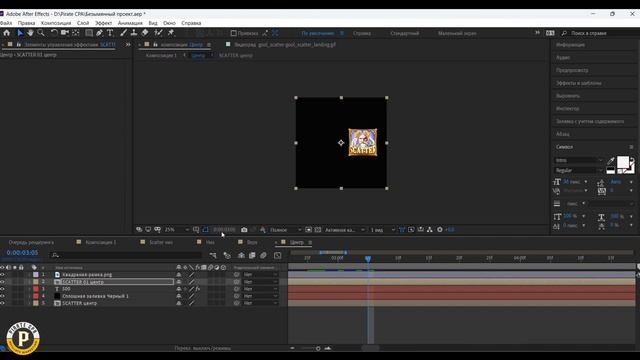Open the Выровнять panel

pos(568,96)
